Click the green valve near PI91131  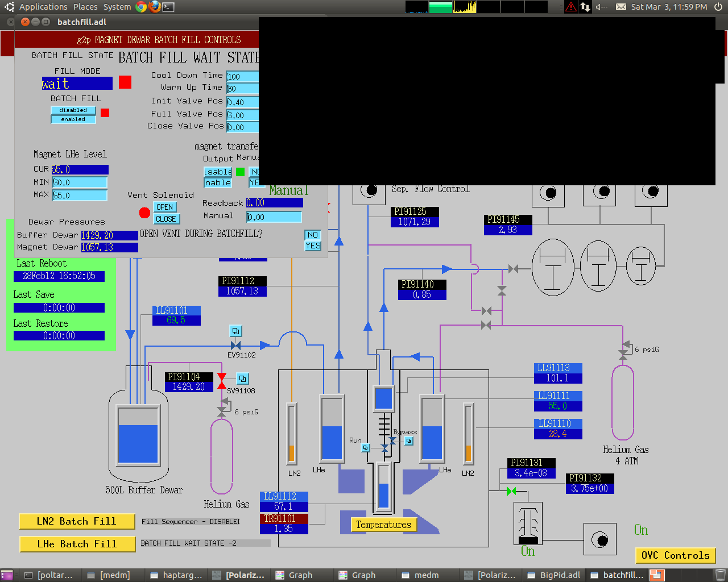[511, 491]
